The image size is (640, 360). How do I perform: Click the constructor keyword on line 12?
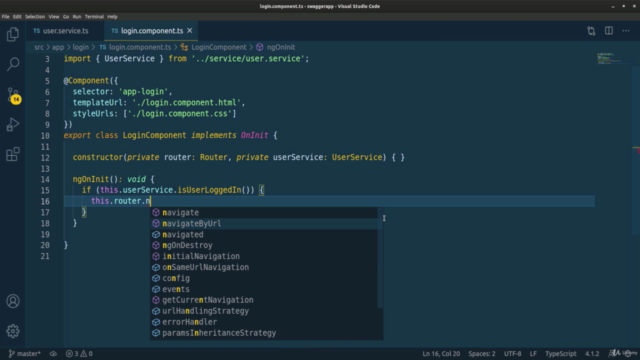coord(98,158)
